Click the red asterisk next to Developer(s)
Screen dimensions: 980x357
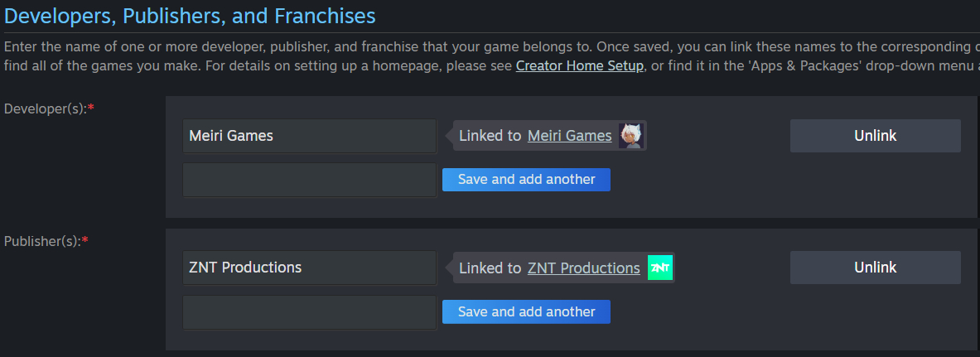pyautogui.click(x=91, y=108)
